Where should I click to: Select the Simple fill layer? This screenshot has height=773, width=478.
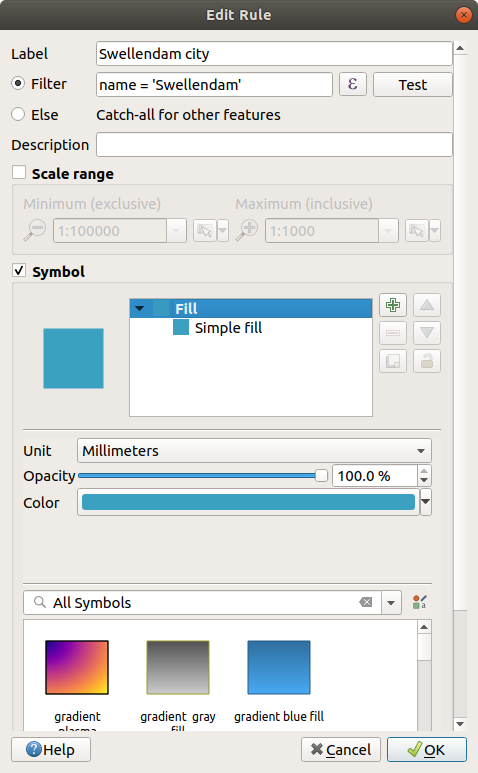(228, 328)
